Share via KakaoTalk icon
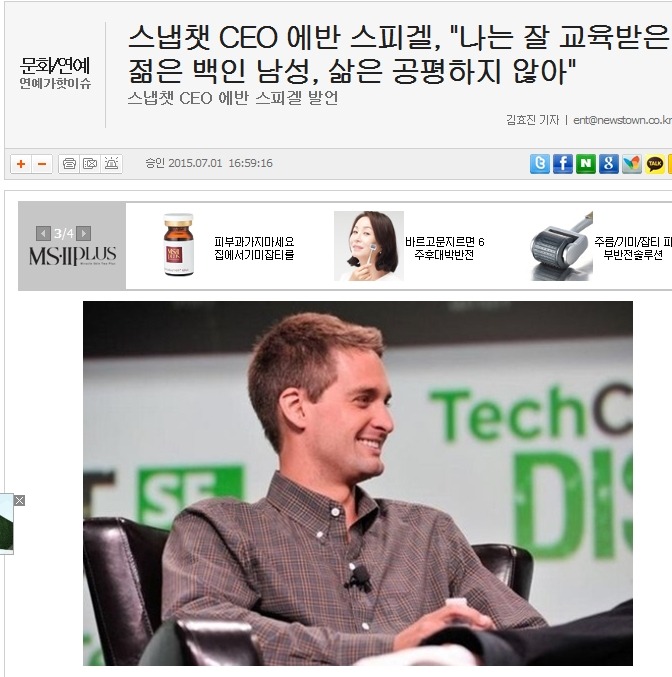 655,164
